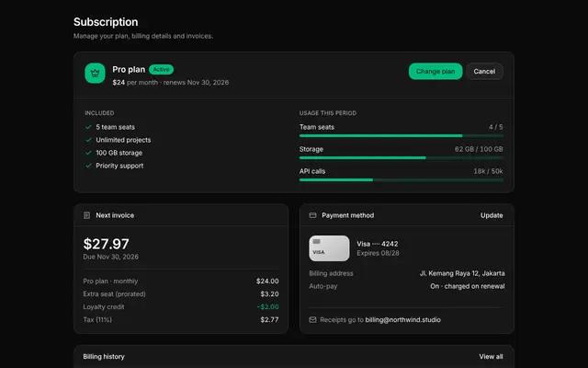Click the Visa ···· 4242 card number
The height and width of the screenshot is (368, 588).
click(378, 244)
